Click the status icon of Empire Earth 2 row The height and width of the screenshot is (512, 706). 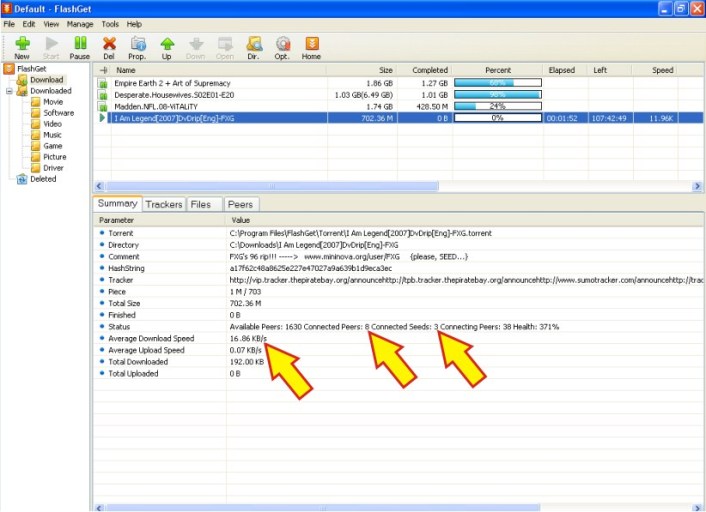[103, 83]
